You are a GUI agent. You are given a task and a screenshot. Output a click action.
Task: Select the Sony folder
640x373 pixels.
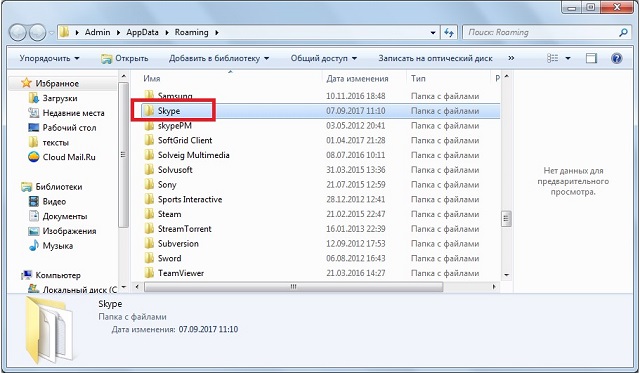tap(167, 184)
